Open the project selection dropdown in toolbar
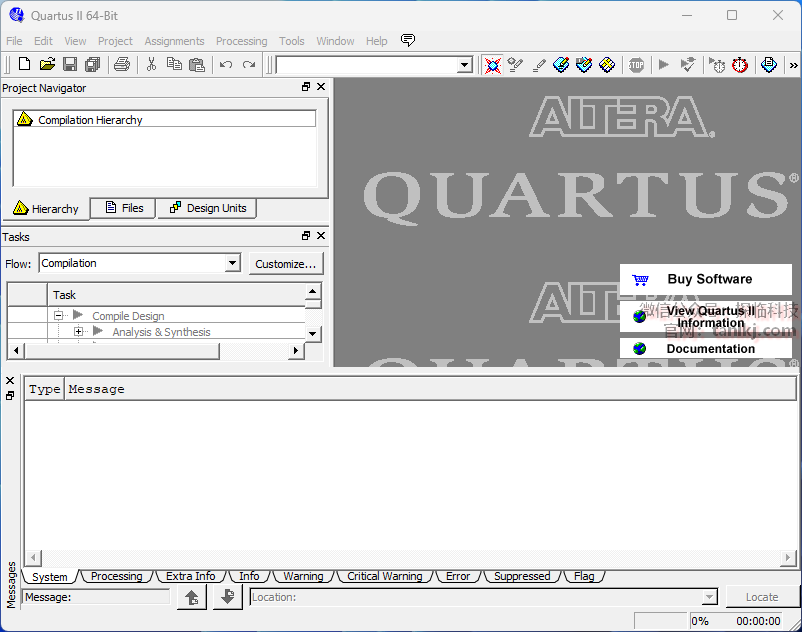The width and height of the screenshot is (802, 632). (464, 65)
